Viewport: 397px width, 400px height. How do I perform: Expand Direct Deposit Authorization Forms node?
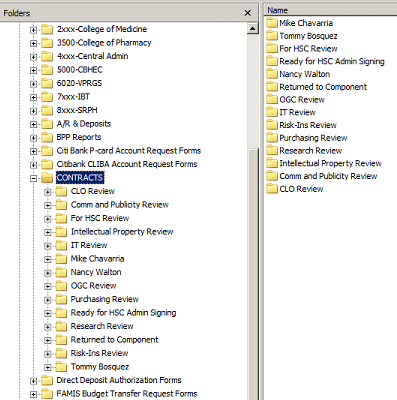tap(33, 381)
